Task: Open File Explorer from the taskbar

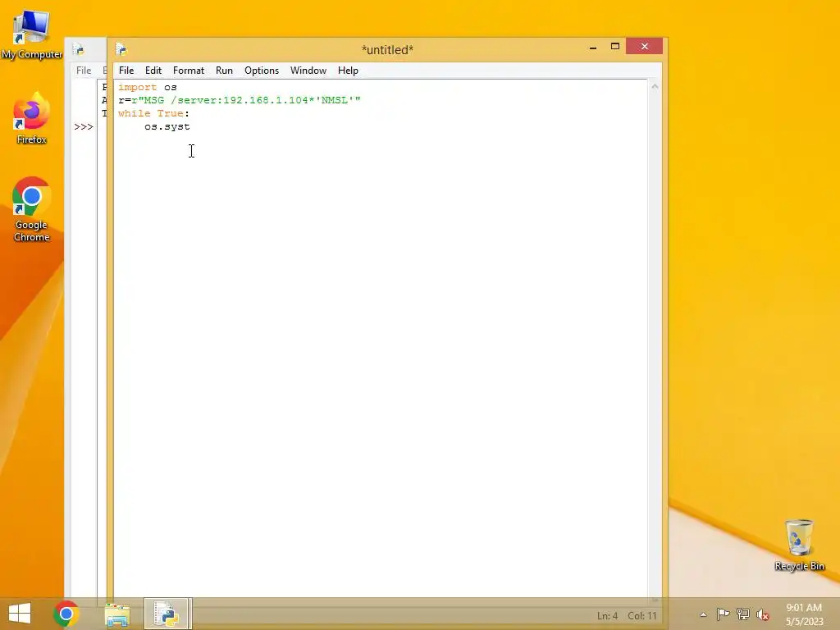Action: (117, 614)
